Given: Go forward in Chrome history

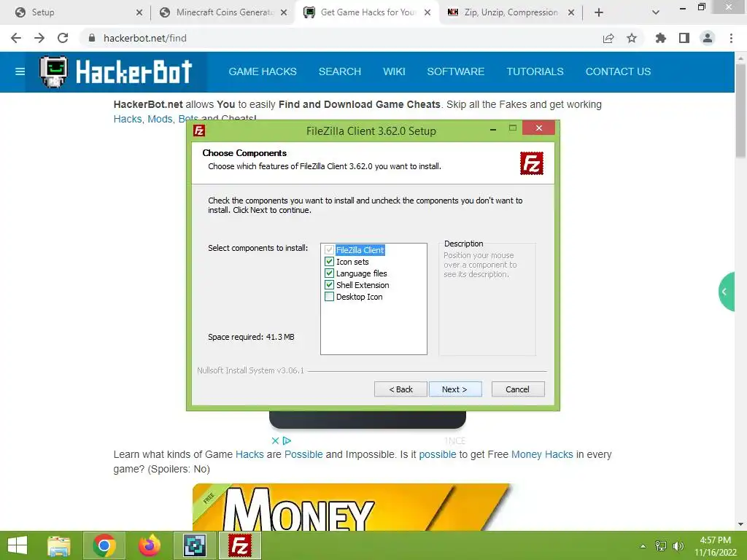Looking at the screenshot, I should (39, 38).
